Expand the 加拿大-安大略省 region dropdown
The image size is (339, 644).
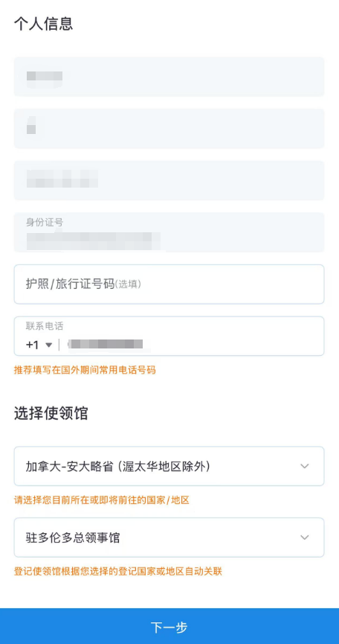coord(169,466)
